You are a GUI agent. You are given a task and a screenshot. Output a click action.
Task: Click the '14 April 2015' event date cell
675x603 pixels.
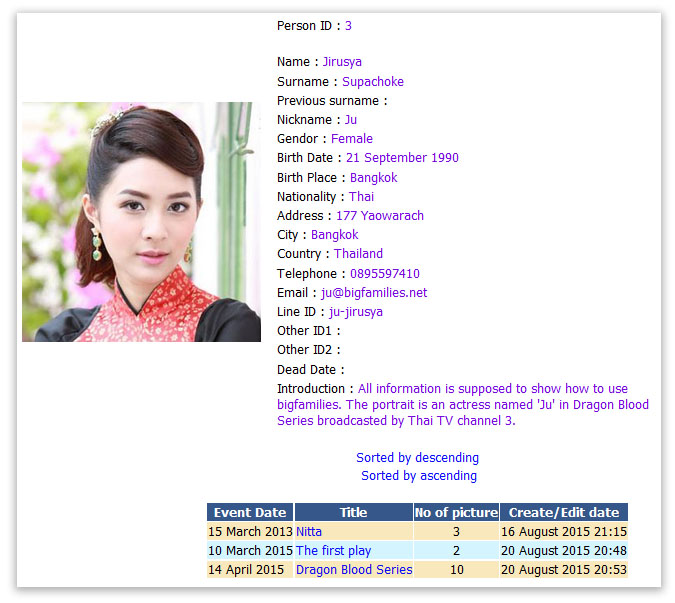[x=250, y=569]
